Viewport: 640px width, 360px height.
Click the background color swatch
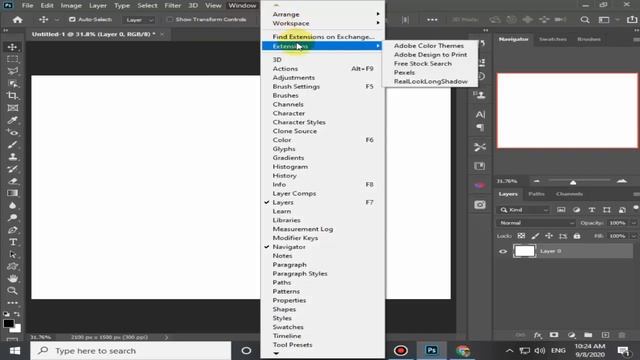click(16, 329)
